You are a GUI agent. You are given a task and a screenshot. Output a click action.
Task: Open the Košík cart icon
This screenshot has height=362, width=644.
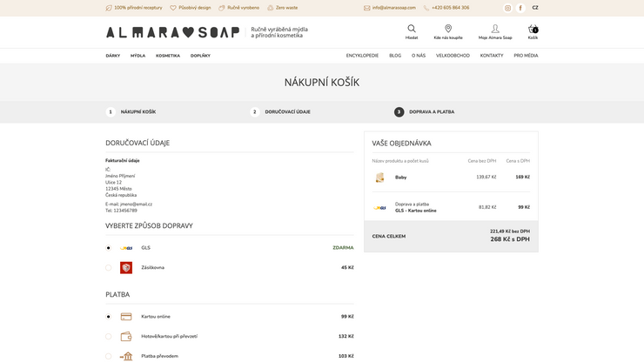tap(533, 30)
